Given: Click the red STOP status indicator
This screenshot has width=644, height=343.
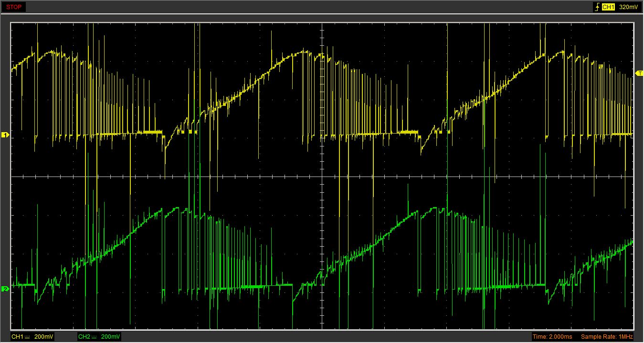Looking at the screenshot, I should coord(14,7).
